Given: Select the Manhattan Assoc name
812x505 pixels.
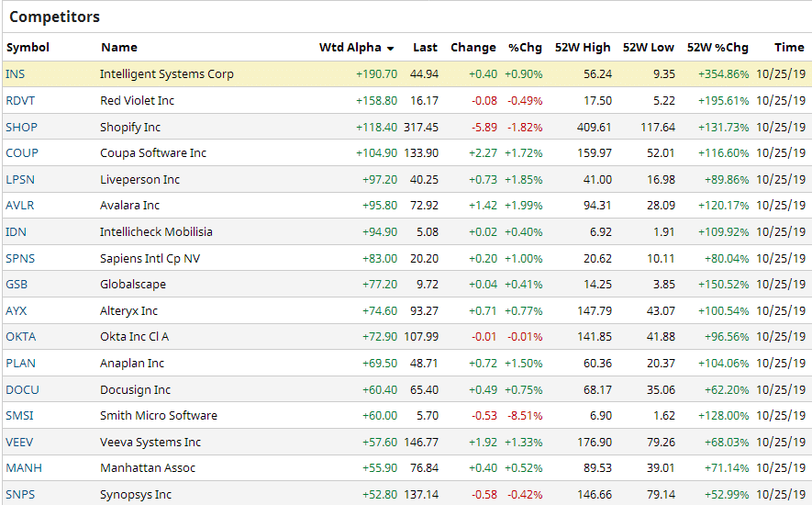Looking at the screenshot, I should pyautogui.click(x=148, y=468).
